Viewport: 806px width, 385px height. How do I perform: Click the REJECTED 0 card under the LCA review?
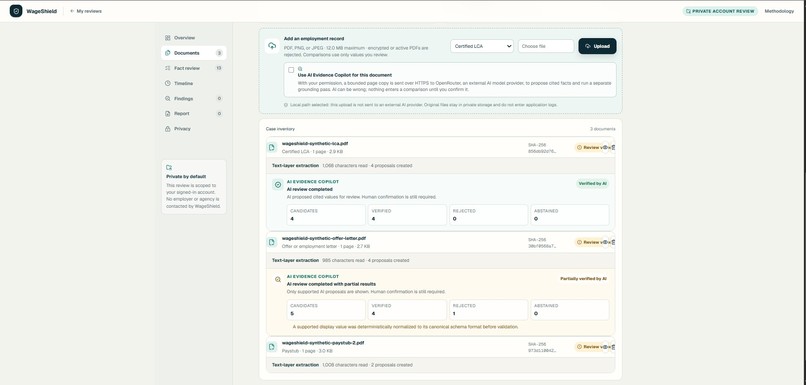pyautogui.click(x=488, y=215)
